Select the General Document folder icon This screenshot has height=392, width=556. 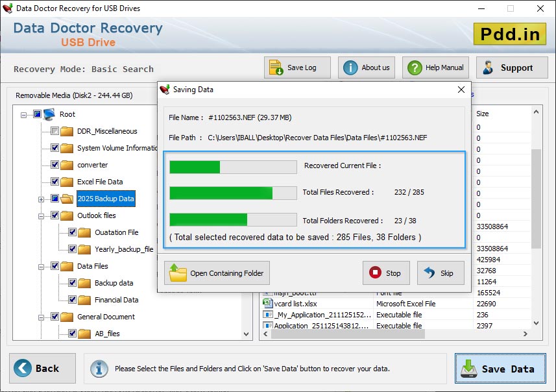67,317
